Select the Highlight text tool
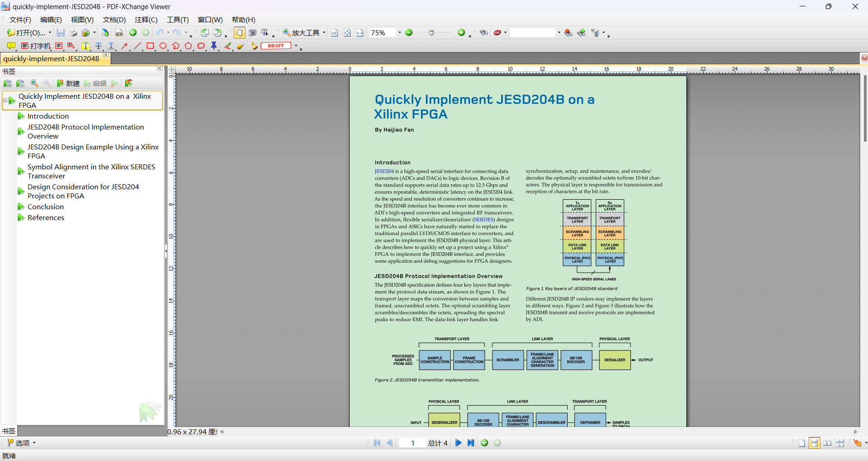 pyautogui.click(x=85, y=46)
